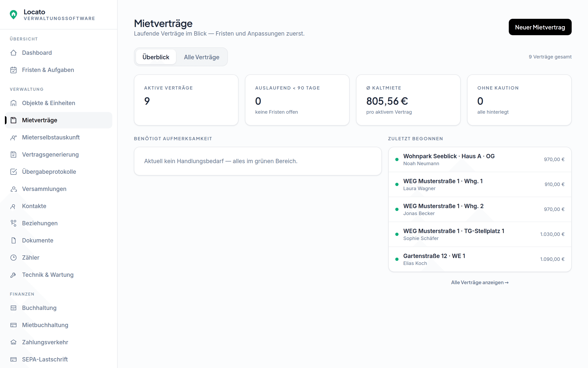Click the Auslaufend < 90 Tage card

tap(297, 100)
